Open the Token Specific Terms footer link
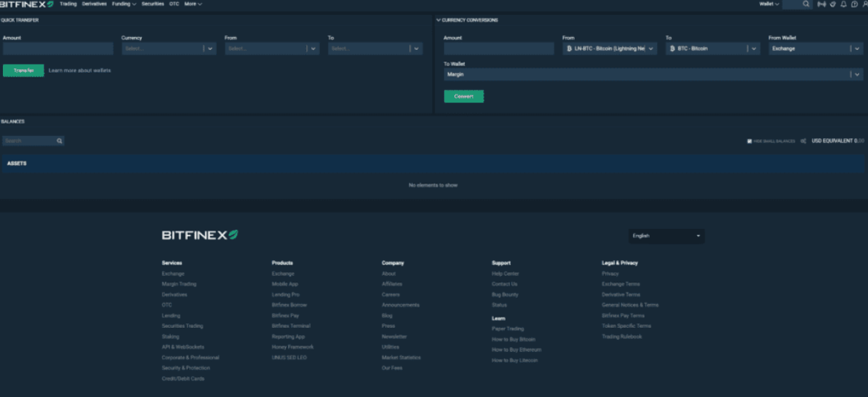Screen dimensions: 868x397 [626, 326]
